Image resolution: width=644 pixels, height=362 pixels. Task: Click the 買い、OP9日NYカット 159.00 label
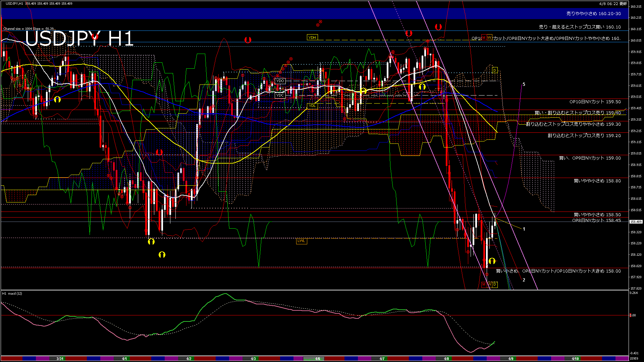coord(590,158)
